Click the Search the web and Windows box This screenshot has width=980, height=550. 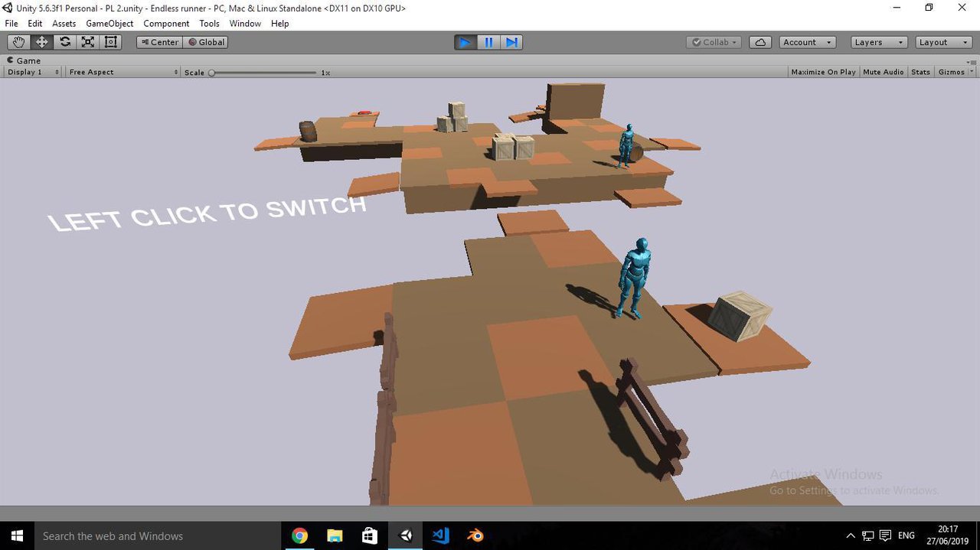pyautogui.click(x=157, y=535)
